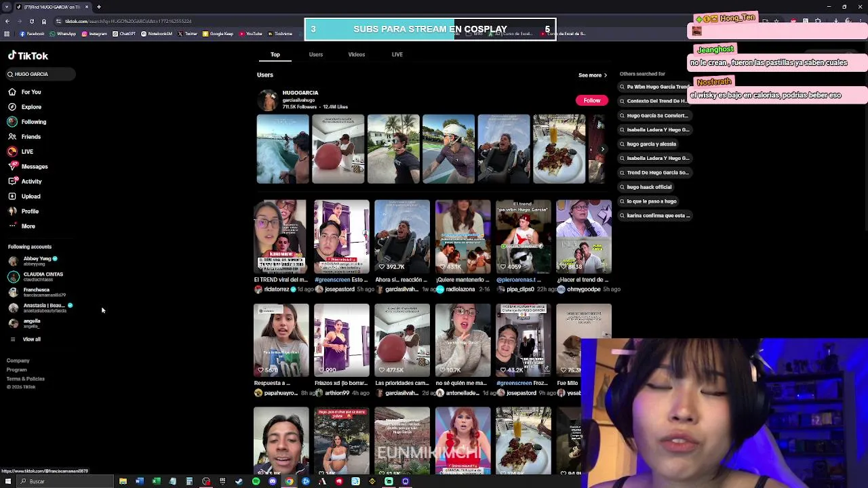Go back in browser history
This screenshot has height=488, width=868.
[7, 21]
